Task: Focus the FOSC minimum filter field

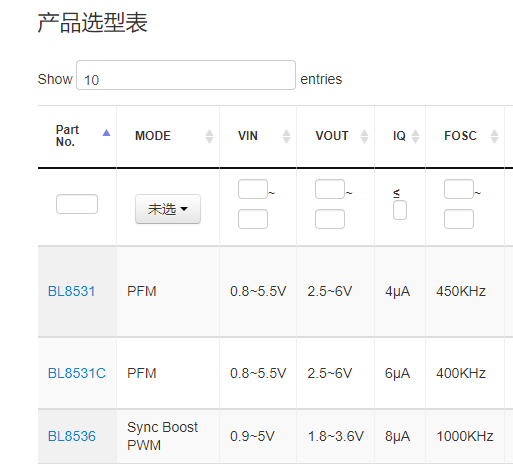Action: click(459, 189)
